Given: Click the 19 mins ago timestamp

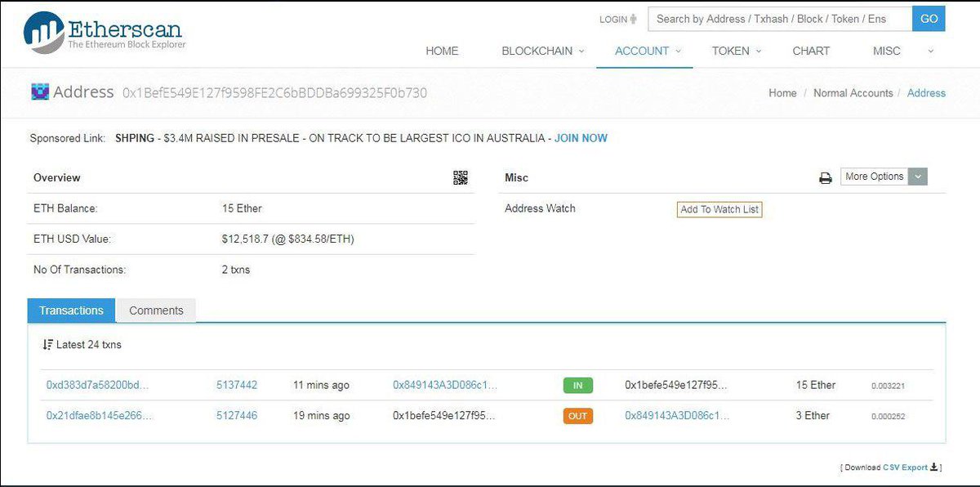Looking at the screenshot, I should [322, 415].
